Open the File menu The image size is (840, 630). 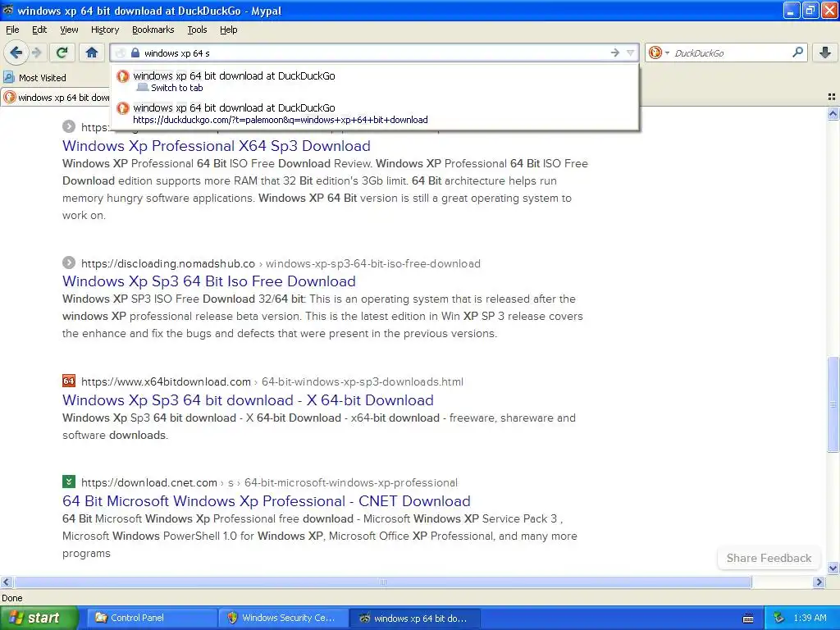point(11,30)
